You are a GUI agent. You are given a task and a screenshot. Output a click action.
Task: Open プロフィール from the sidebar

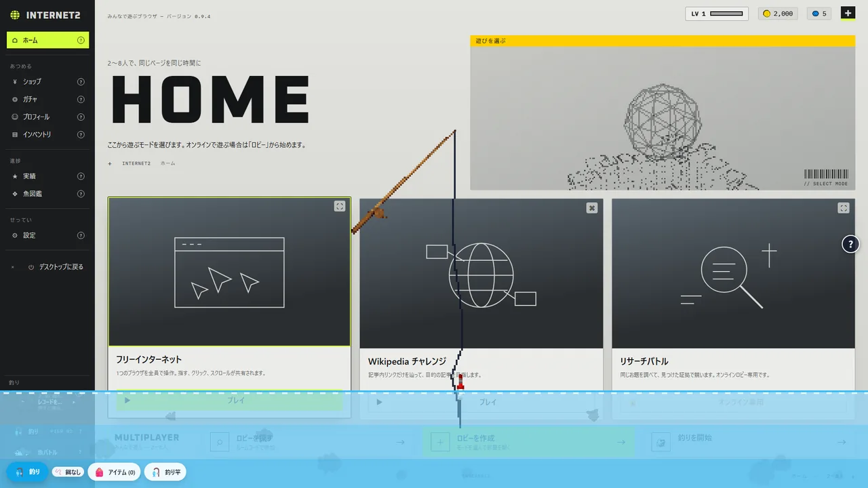[x=48, y=117]
